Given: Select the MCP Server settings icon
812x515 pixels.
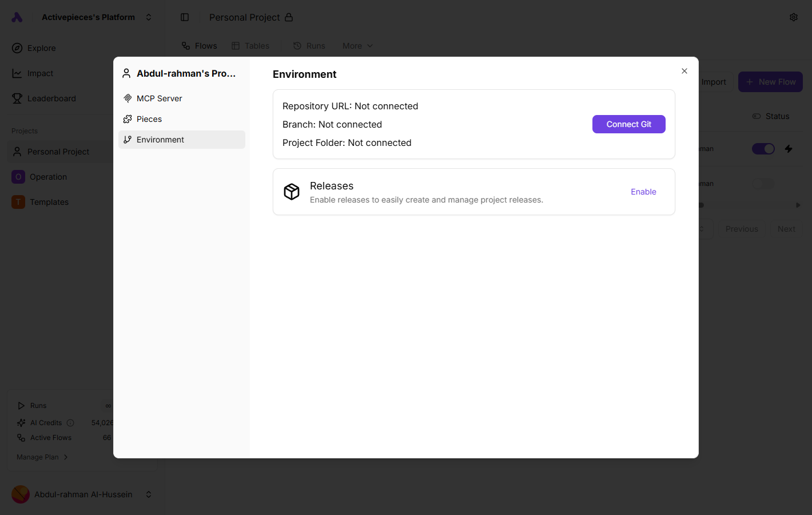Looking at the screenshot, I should (x=126, y=98).
